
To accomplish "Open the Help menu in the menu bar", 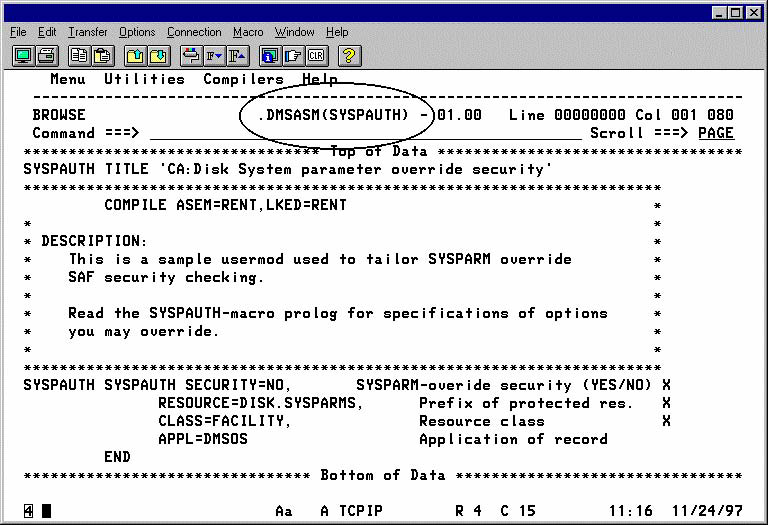I will coord(337,32).
